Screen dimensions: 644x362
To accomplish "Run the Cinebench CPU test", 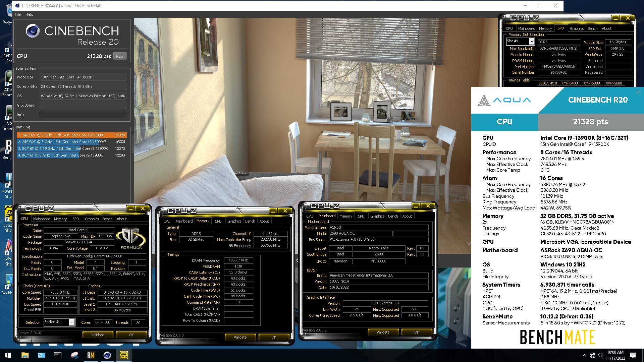I will [x=120, y=56].
